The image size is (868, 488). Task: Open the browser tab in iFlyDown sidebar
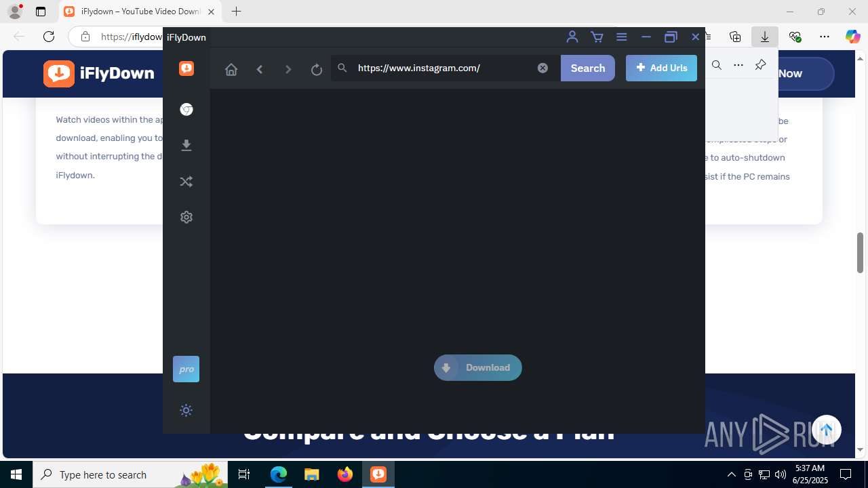pos(186,109)
